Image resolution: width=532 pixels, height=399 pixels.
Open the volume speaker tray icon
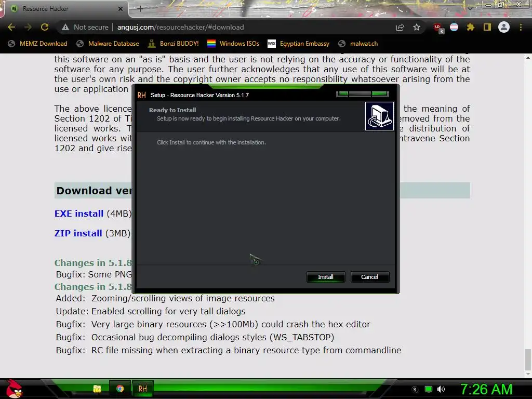(x=441, y=390)
